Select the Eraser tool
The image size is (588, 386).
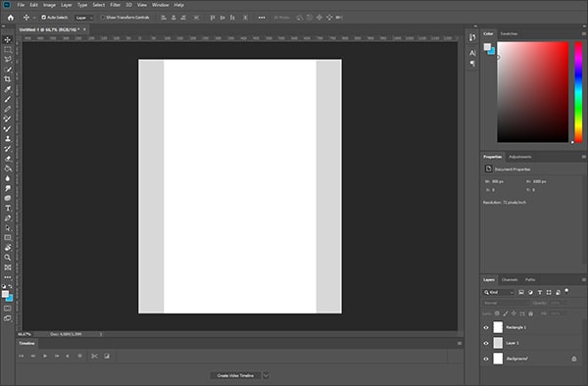[x=8, y=159]
